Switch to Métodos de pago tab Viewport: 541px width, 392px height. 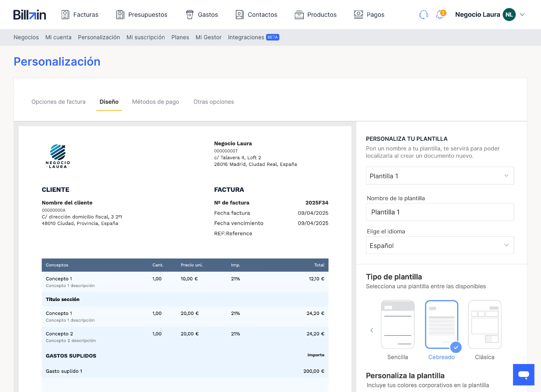click(x=156, y=102)
